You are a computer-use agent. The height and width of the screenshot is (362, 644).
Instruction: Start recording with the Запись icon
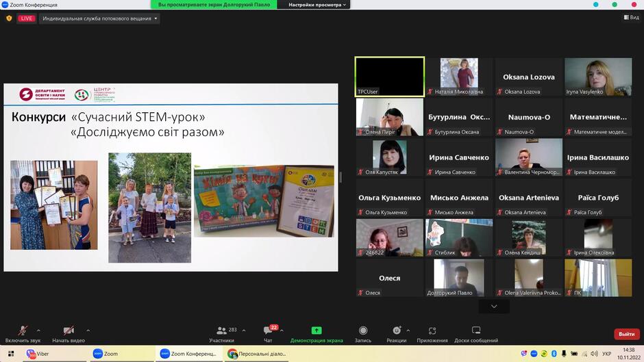click(x=362, y=331)
